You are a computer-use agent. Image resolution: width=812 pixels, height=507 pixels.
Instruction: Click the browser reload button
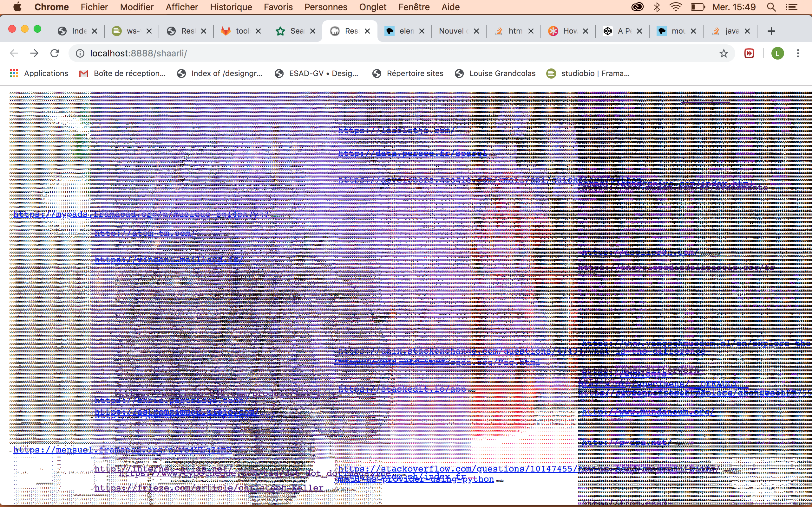(55, 53)
